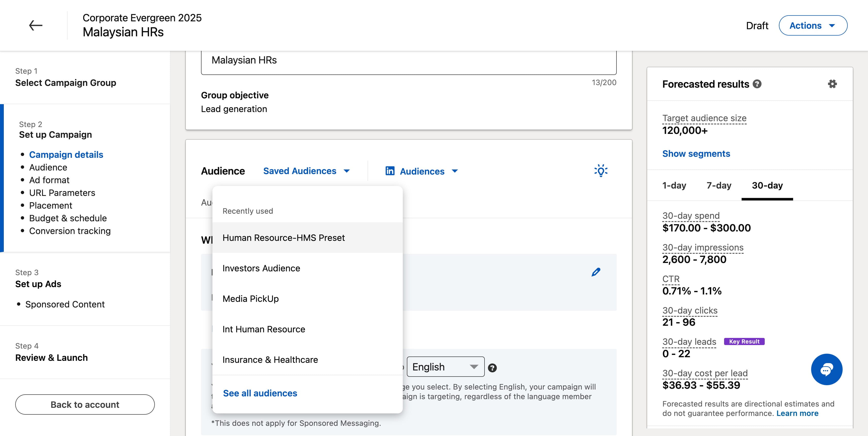Choose Int Human Resource audience

(307, 329)
